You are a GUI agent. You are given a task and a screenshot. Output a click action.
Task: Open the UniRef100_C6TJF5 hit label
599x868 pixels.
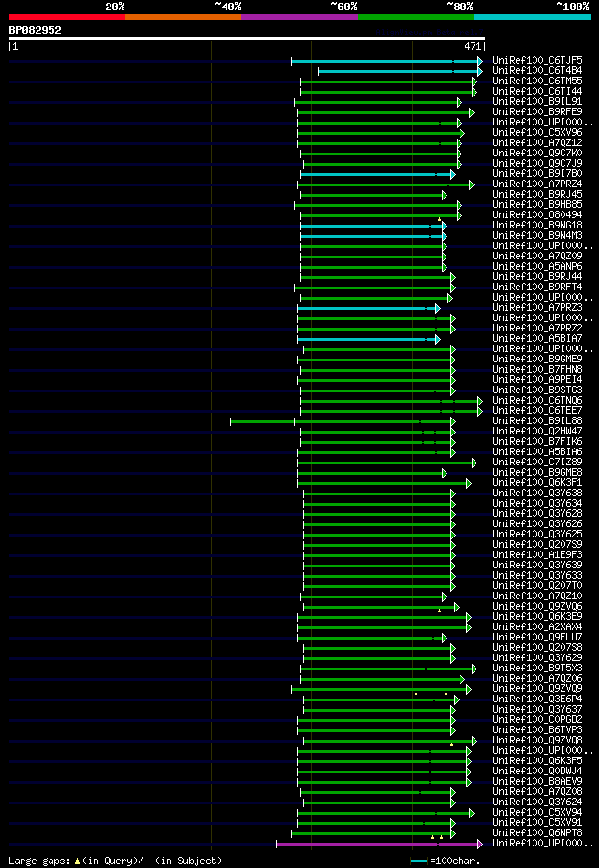537,60
